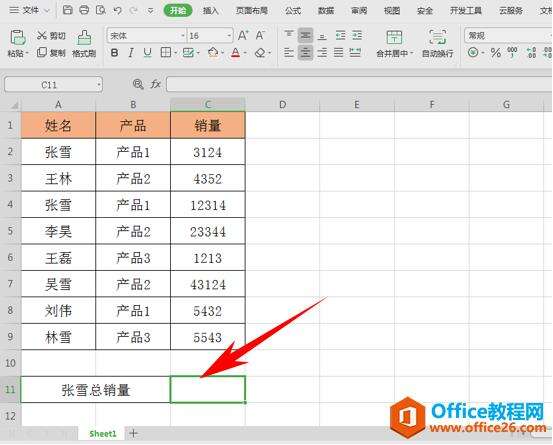Open the font size dropdown (16)
The width and height of the screenshot is (553, 445).
229,36
